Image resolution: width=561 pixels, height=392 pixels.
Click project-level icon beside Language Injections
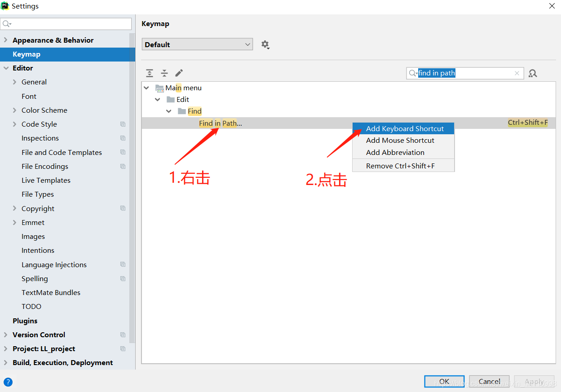tap(123, 264)
